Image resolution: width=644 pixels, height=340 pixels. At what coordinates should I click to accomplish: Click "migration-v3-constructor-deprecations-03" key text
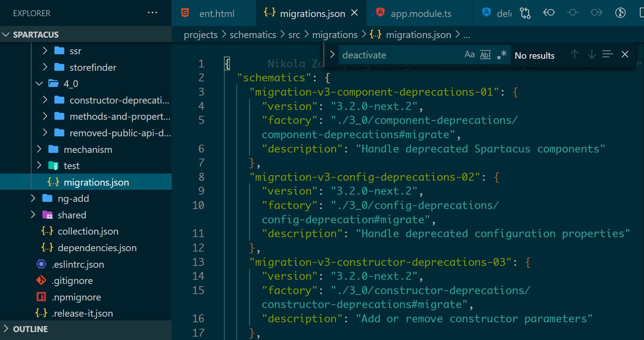click(381, 262)
